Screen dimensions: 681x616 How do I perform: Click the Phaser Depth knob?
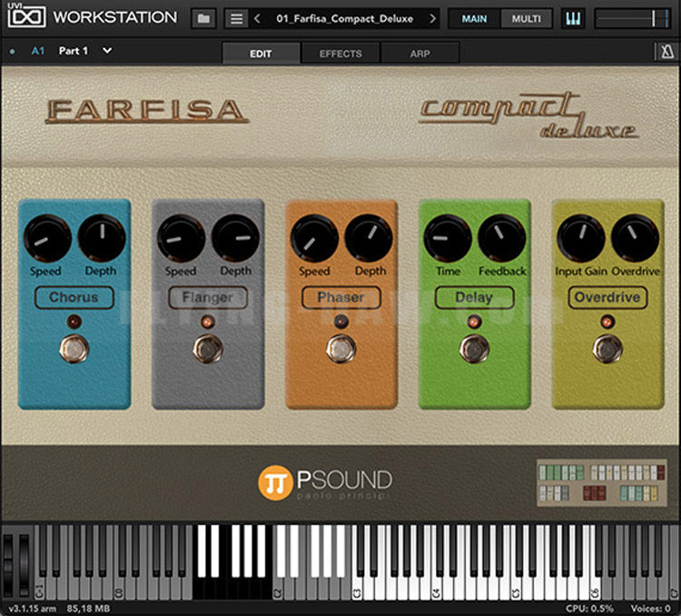click(x=369, y=238)
